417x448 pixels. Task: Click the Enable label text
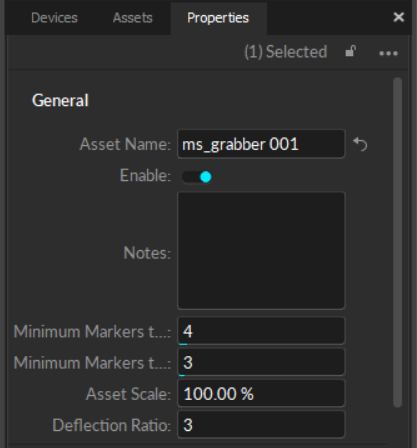[x=145, y=176]
